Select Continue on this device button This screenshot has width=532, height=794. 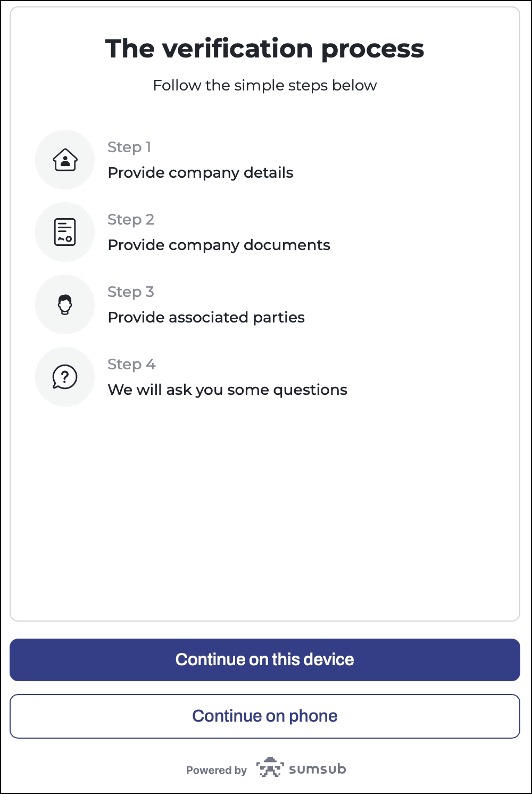click(x=265, y=660)
